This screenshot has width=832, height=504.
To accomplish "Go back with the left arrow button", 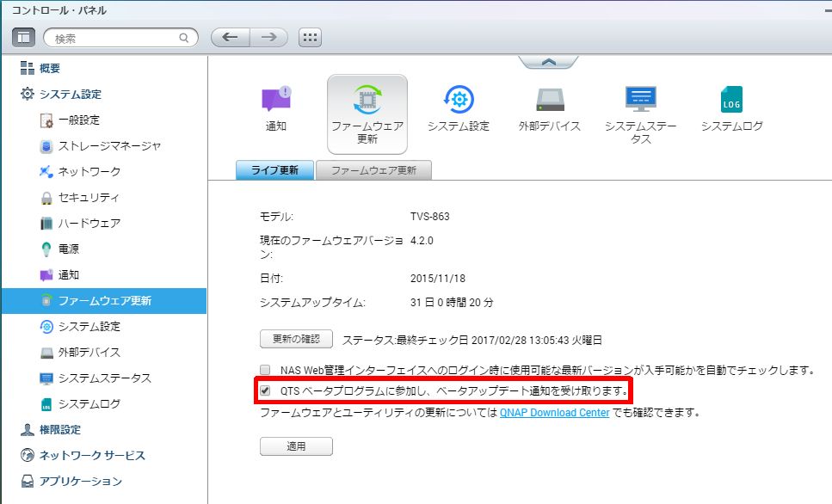I will pos(231,37).
